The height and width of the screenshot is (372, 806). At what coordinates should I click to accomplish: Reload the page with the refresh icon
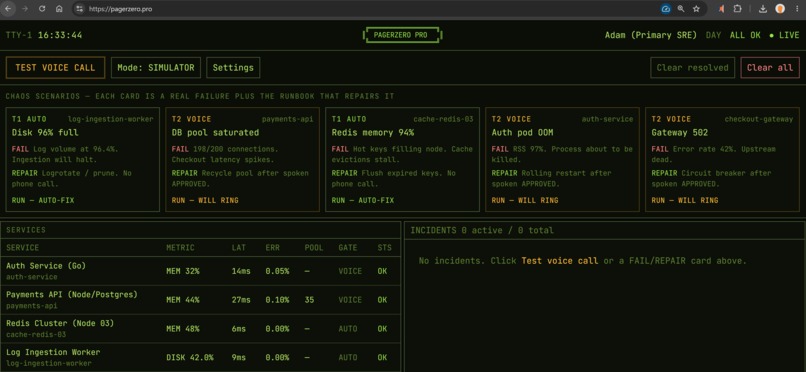(42, 9)
